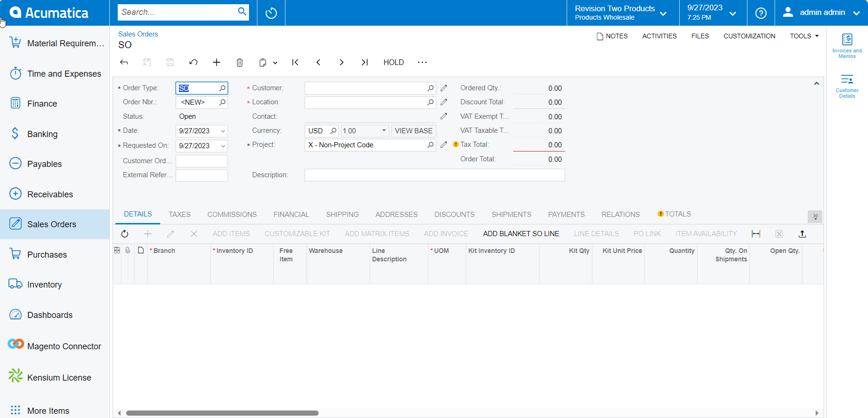Go to the last record

[364, 63]
